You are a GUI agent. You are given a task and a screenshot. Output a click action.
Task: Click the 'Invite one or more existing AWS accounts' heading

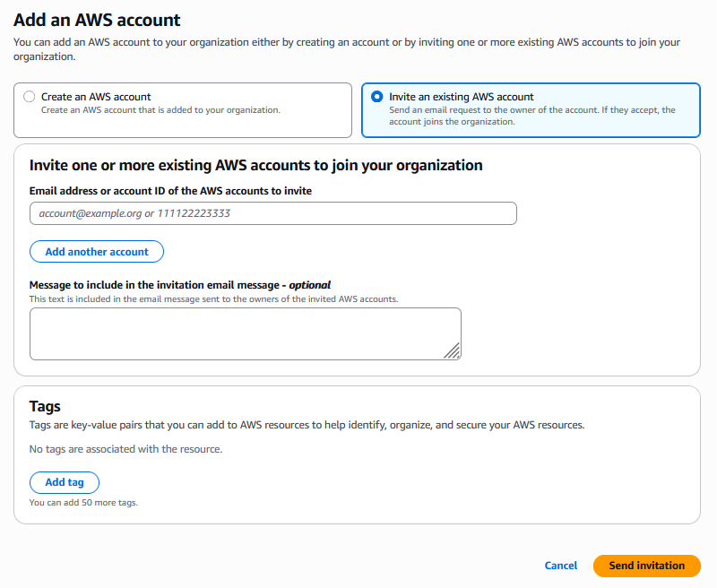click(x=256, y=165)
